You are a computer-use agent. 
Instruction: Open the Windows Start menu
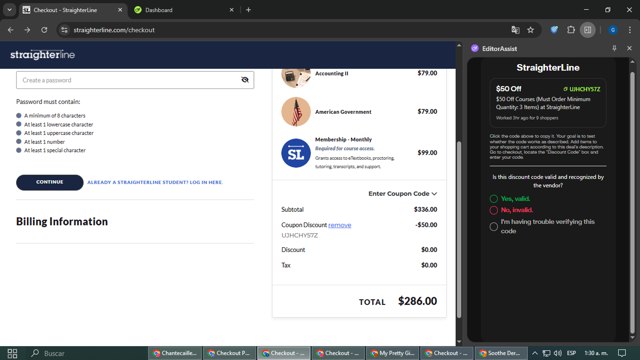pyautogui.click(x=12, y=353)
